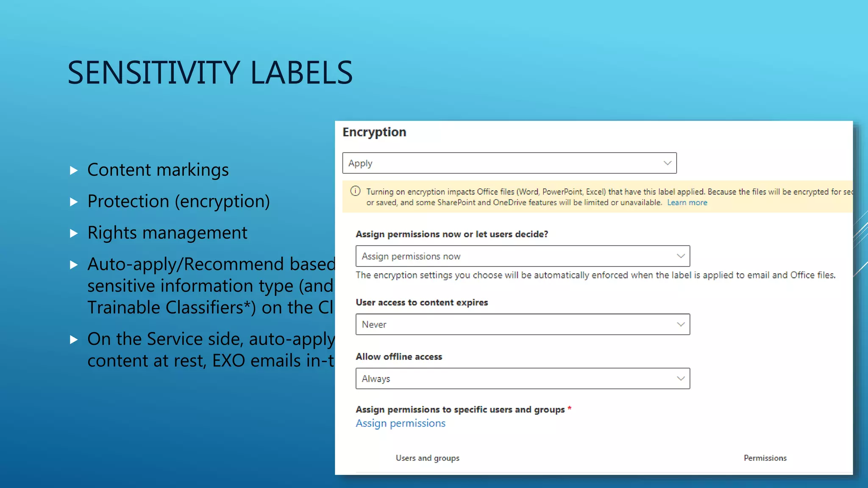The width and height of the screenshot is (868, 488).
Task: Click Assign permissions to specific users label
Action: pyautogui.click(x=464, y=410)
